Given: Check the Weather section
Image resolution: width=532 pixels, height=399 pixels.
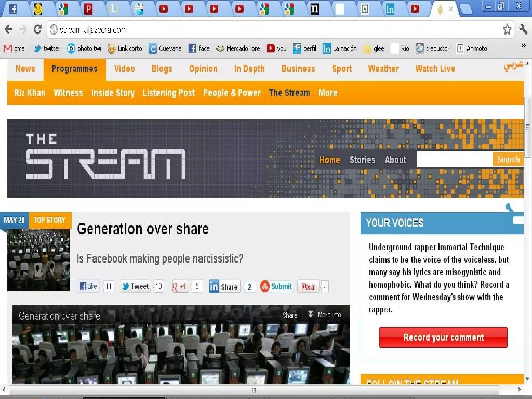Looking at the screenshot, I should (383, 69).
